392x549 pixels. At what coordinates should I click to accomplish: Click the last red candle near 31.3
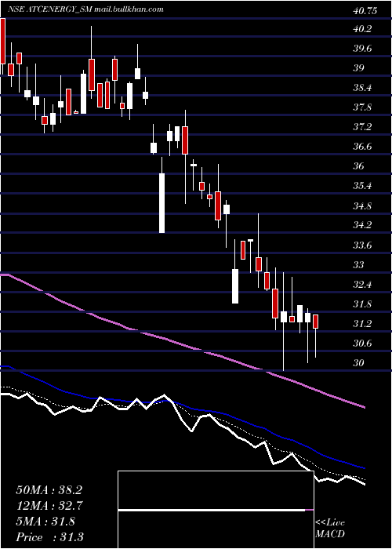point(316,322)
